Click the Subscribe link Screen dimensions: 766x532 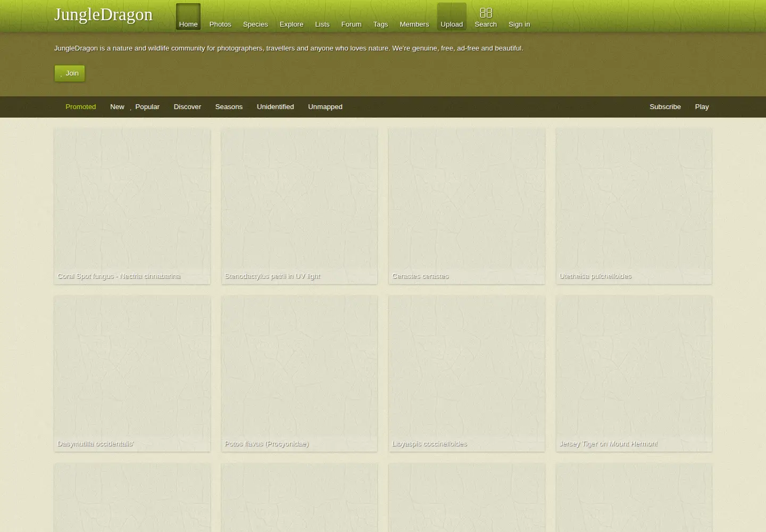tap(665, 107)
